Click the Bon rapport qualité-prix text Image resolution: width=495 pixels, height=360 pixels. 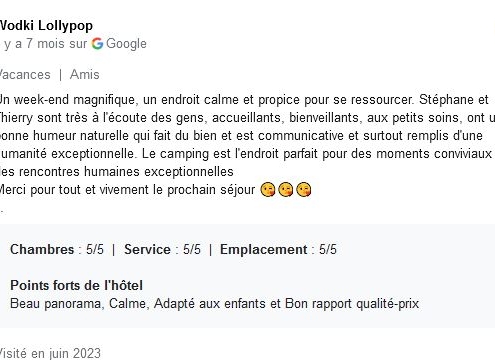352,304
